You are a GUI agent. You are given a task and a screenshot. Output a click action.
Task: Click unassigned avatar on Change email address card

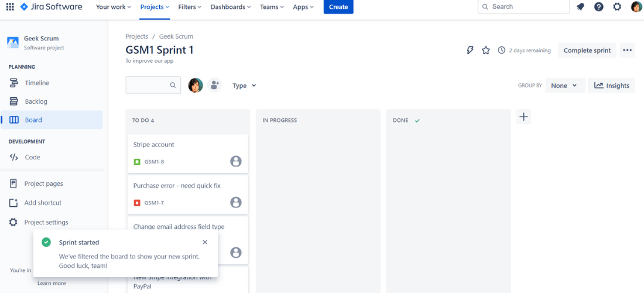tap(236, 253)
